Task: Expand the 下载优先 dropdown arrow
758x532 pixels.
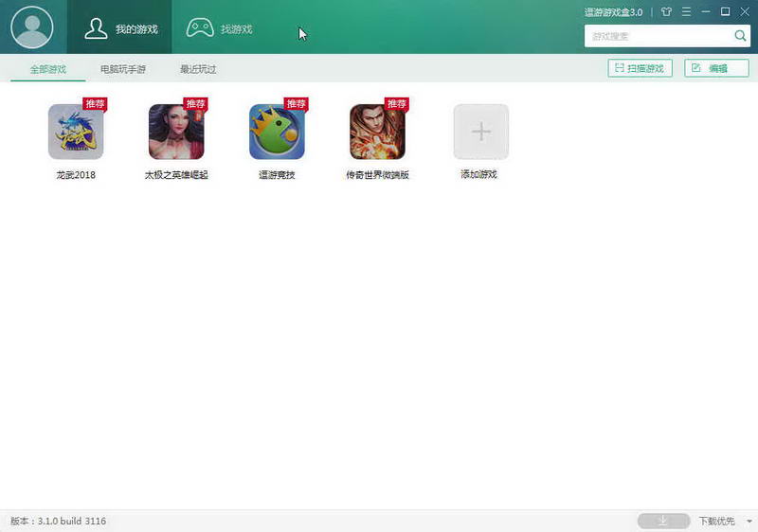Action: (749, 522)
